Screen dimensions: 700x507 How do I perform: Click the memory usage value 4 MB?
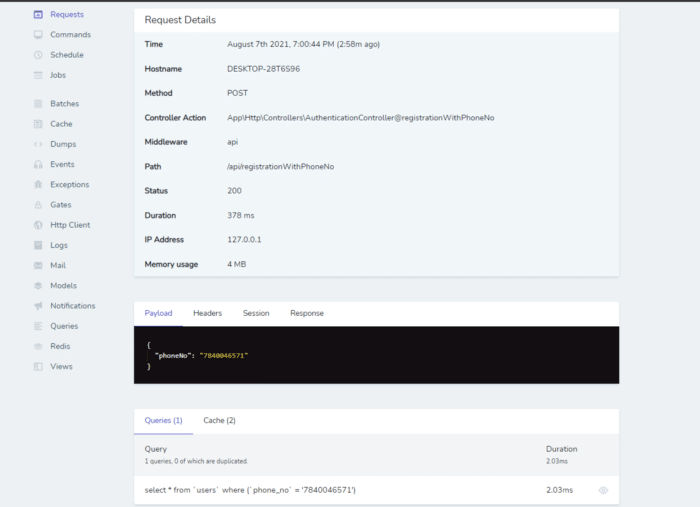point(237,264)
